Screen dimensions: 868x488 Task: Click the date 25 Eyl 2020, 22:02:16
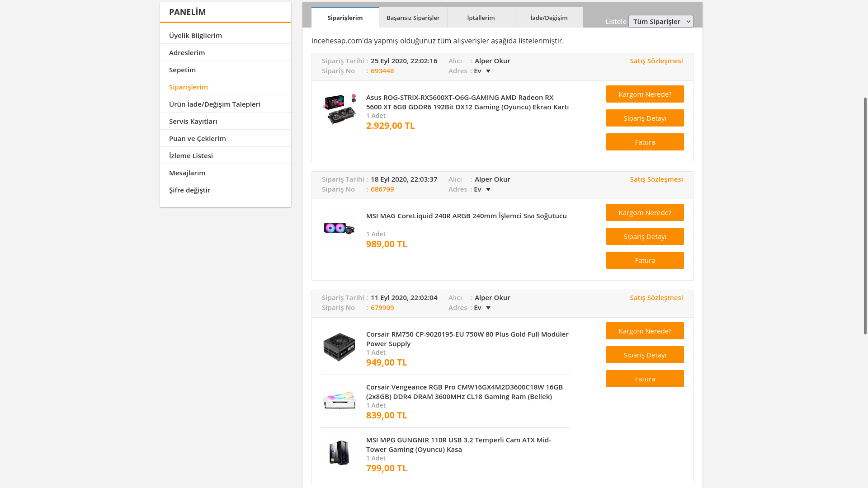[x=404, y=61]
